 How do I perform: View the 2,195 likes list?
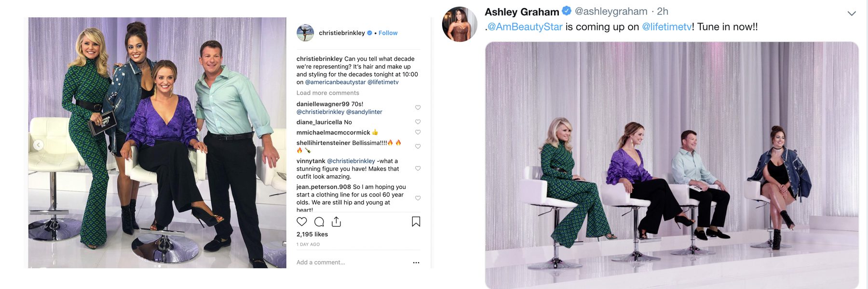point(312,234)
